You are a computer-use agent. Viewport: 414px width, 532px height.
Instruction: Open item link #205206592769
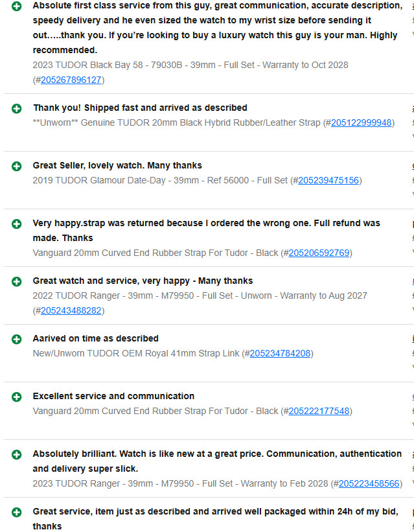(319, 253)
